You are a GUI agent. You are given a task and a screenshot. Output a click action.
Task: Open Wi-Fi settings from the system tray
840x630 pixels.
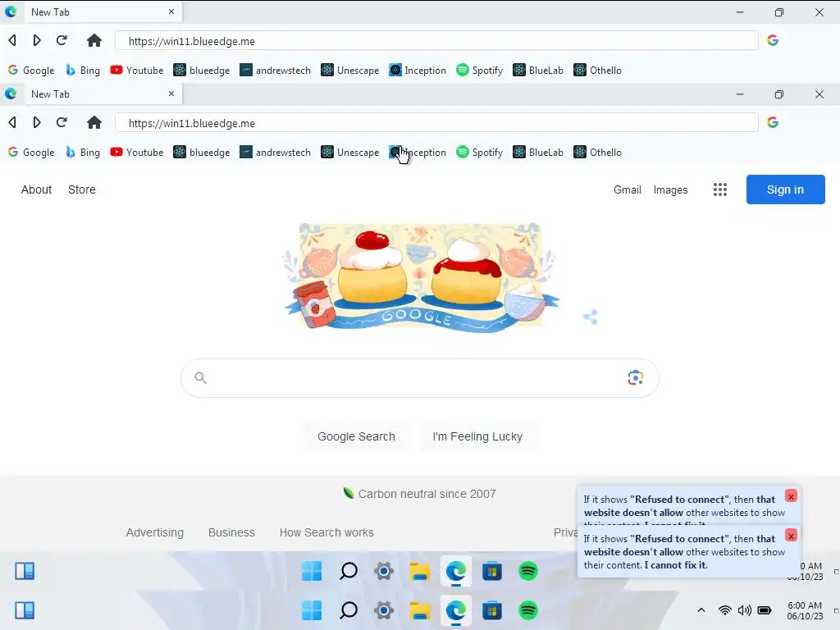click(x=725, y=610)
